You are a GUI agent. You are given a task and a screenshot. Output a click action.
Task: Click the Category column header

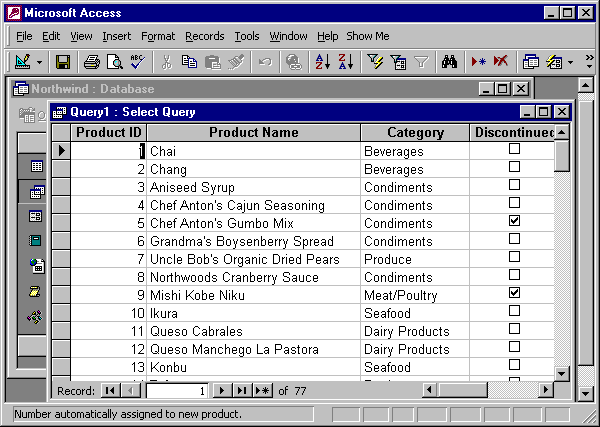(x=415, y=132)
